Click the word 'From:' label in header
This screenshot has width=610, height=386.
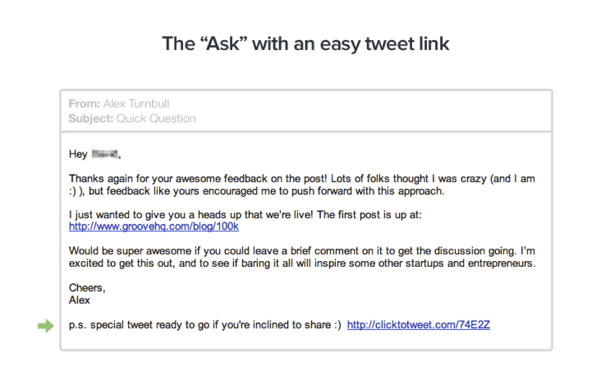(x=84, y=104)
